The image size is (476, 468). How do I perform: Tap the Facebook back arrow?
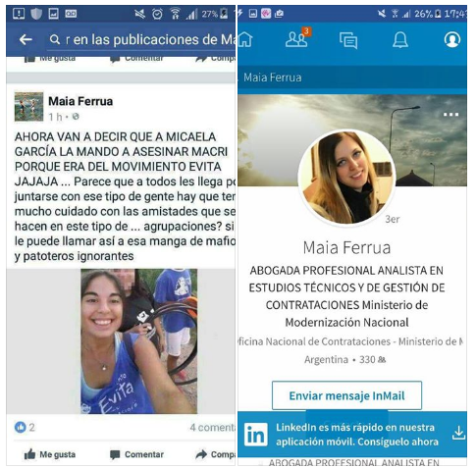26,39
